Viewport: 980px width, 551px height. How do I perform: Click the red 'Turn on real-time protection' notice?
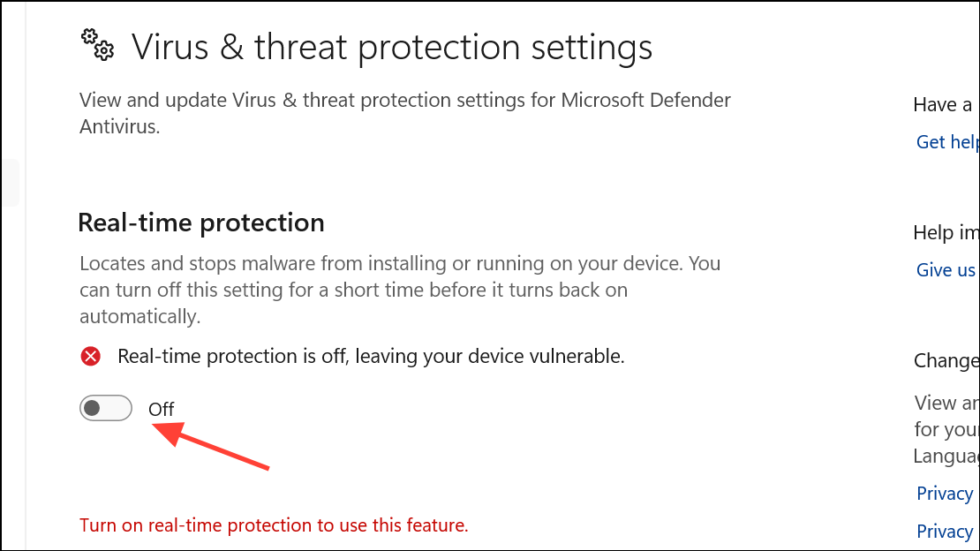click(x=274, y=525)
